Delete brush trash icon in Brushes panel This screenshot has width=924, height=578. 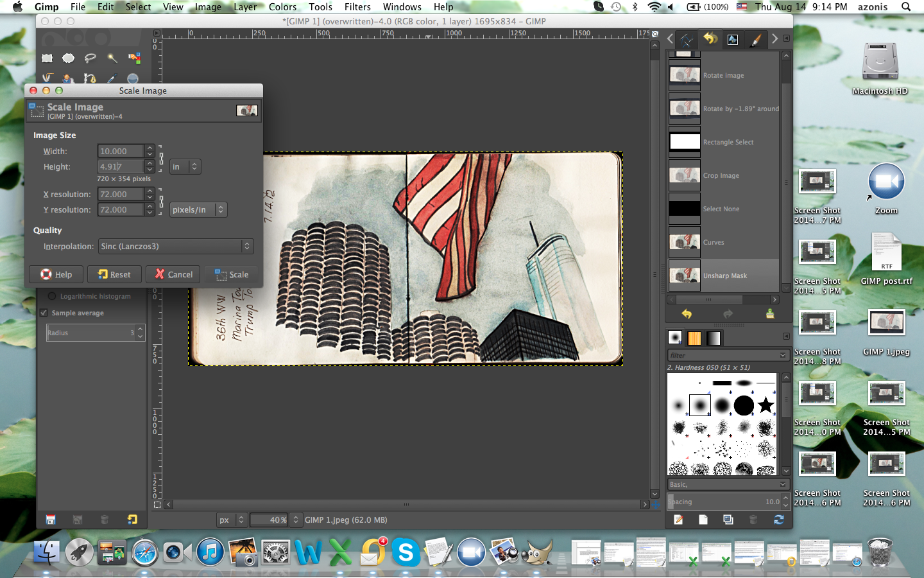753,520
